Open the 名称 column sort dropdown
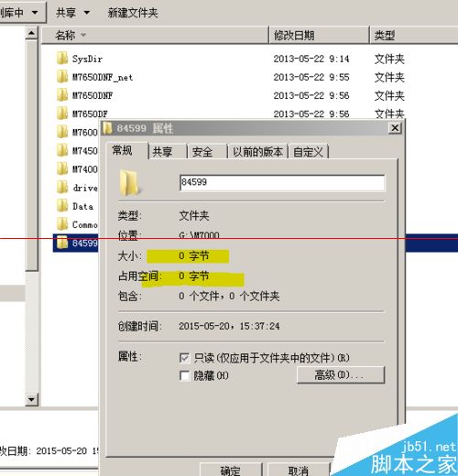The width and height of the screenshot is (458, 476). point(83,35)
